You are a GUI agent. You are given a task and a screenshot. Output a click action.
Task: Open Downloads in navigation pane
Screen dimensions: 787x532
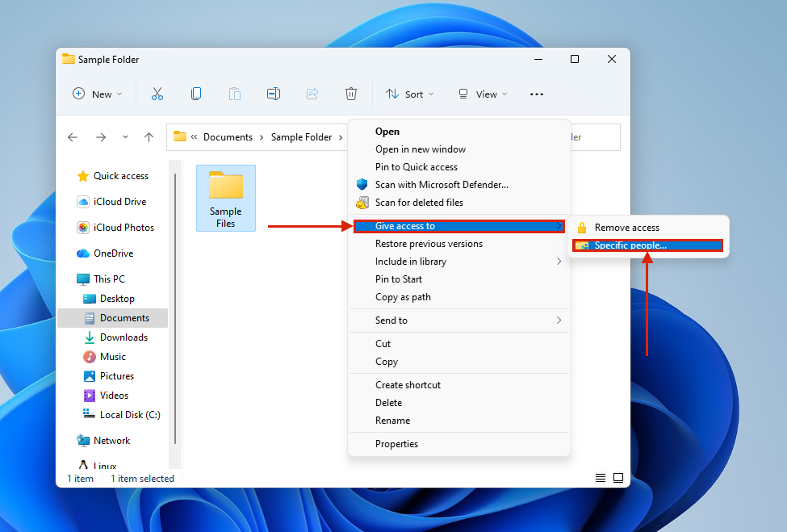click(123, 337)
